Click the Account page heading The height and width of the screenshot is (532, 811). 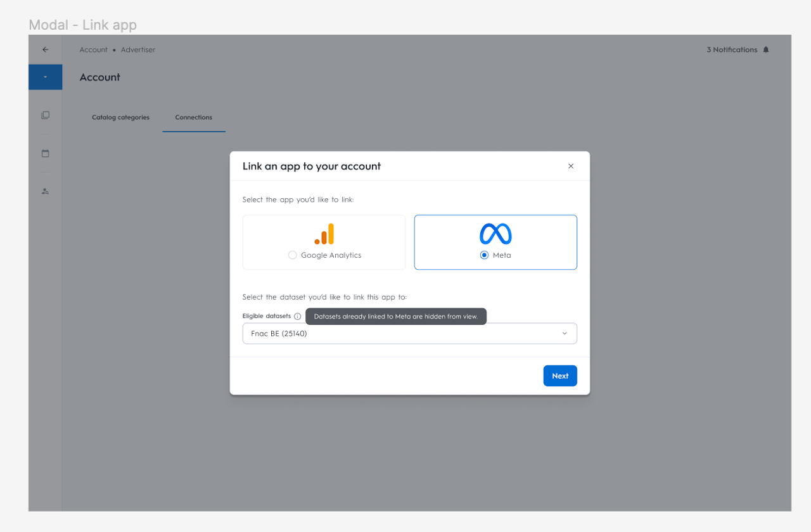tap(100, 77)
